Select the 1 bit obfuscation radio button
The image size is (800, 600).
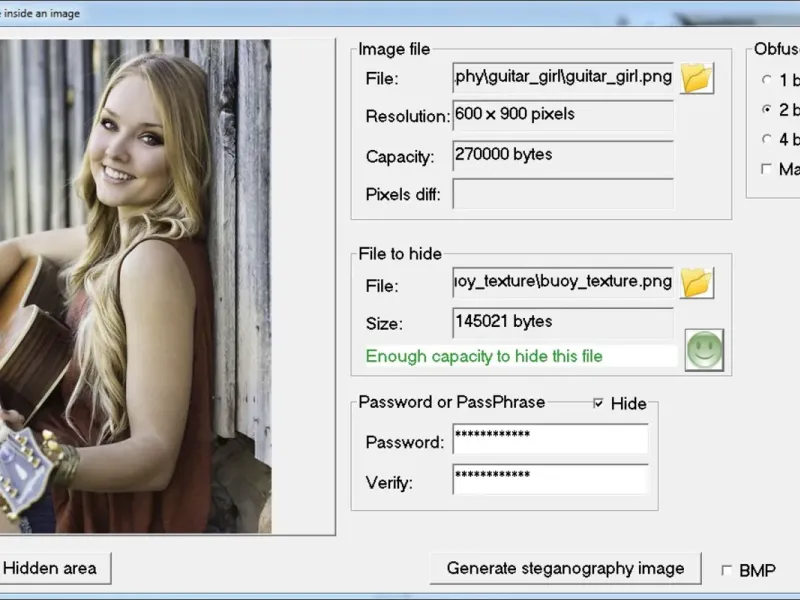coord(766,80)
